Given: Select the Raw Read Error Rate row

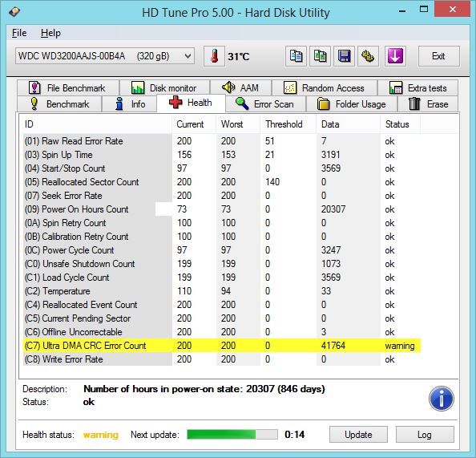Looking at the screenshot, I should [222, 141].
